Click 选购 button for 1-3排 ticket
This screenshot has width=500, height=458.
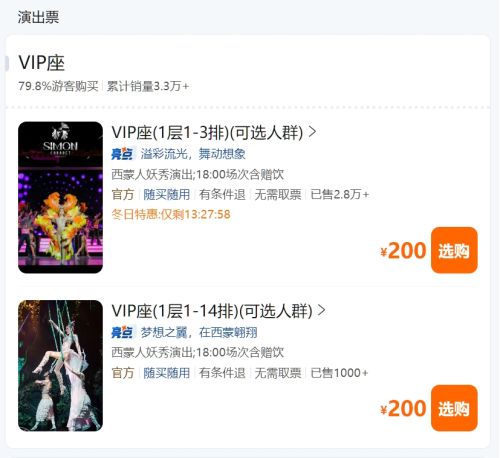pyautogui.click(x=454, y=250)
